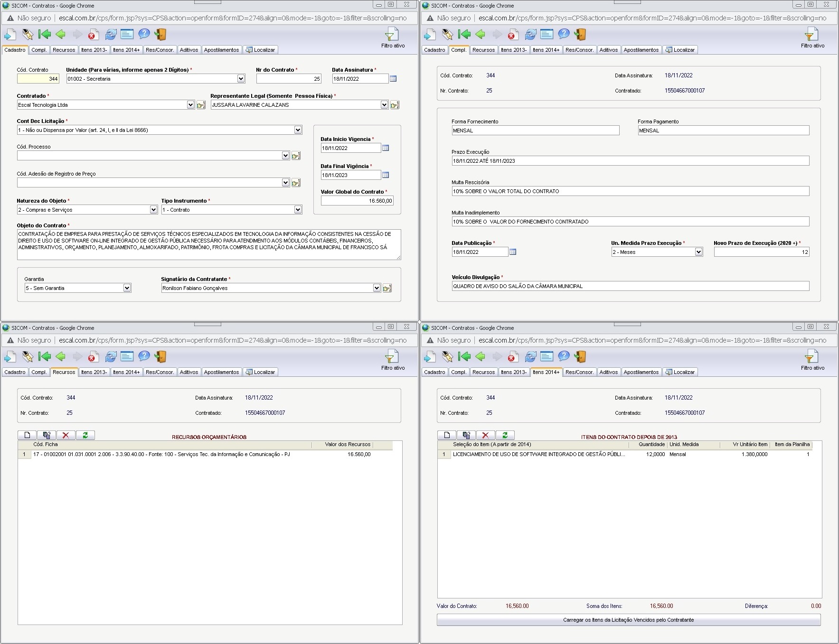Image resolution: width=839 pixels, height=644 pixels.
Task: Open lookup icon beside Contratado field
Action: click(x=201, y=105)
